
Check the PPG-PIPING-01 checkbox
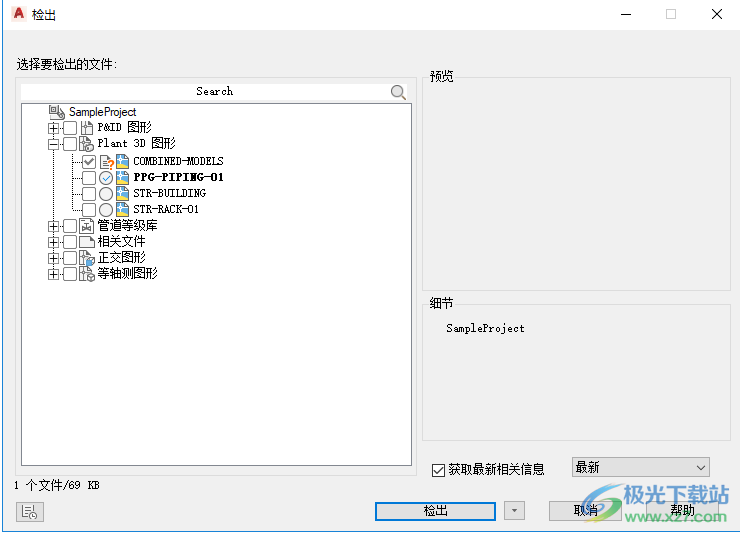89,178
